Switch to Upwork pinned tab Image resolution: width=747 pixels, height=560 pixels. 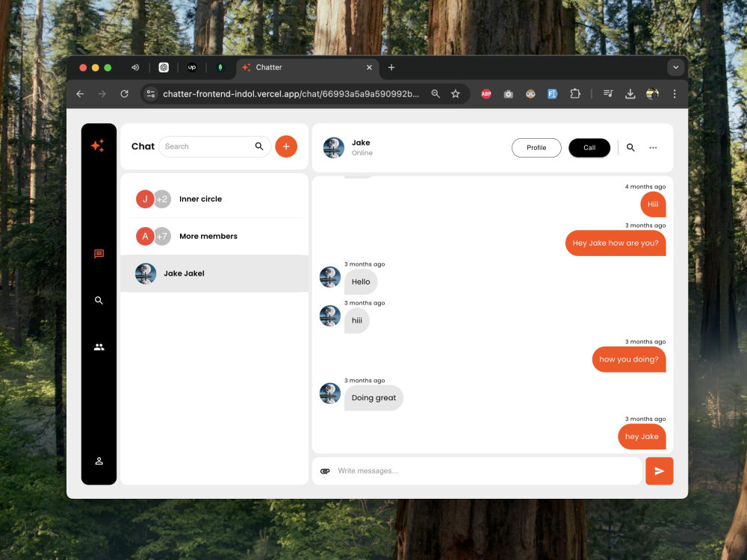pyautogui.click(x=192, y=68)
